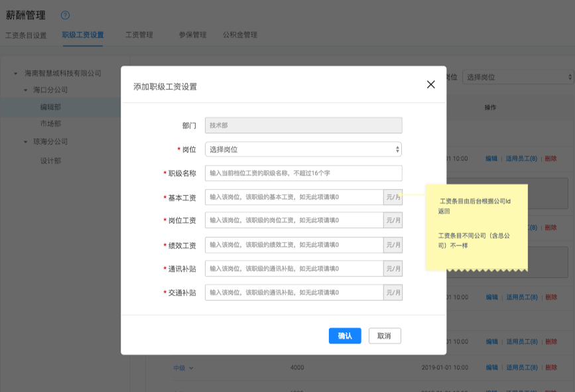575x392 pixels.
Task: Open the 参保管理 tab
Action: pyautogui.click(x=192, y=35)
